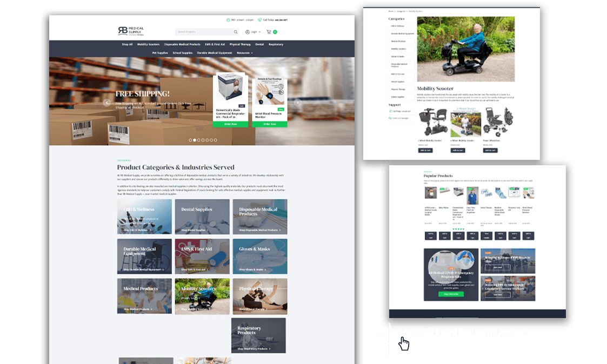
Task: Click Order Now under Wrist Blood Pressure Monitor
Action: 270,124
